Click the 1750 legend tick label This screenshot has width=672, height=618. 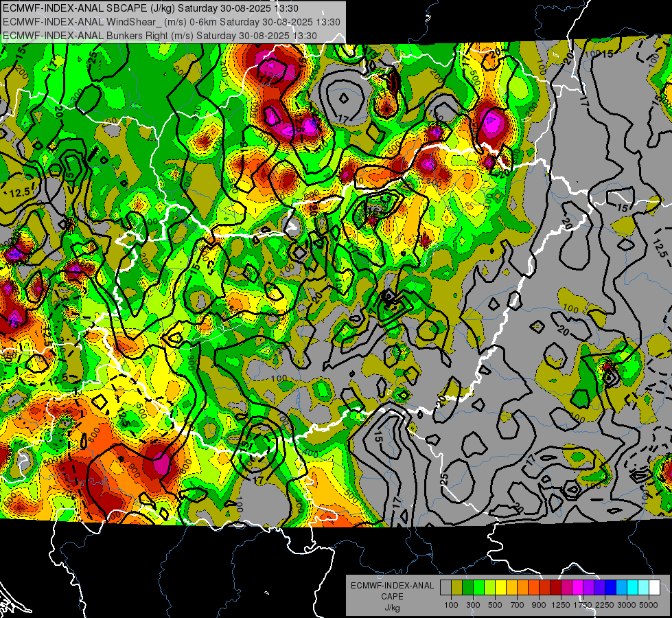pyautogui.click(x=583, y=605)
